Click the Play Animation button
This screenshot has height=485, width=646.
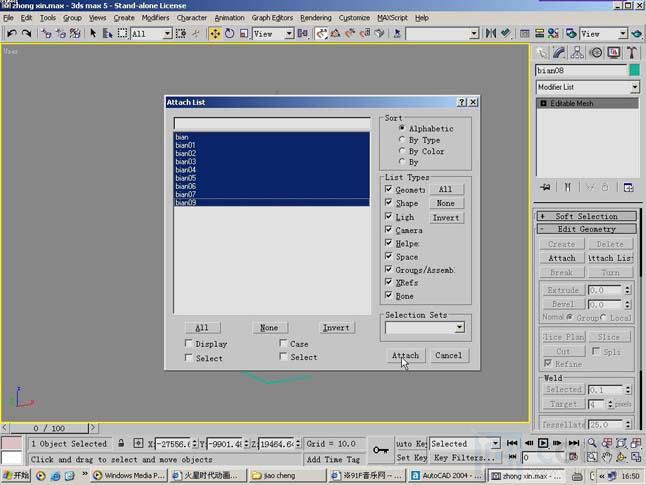click(543, 443)
